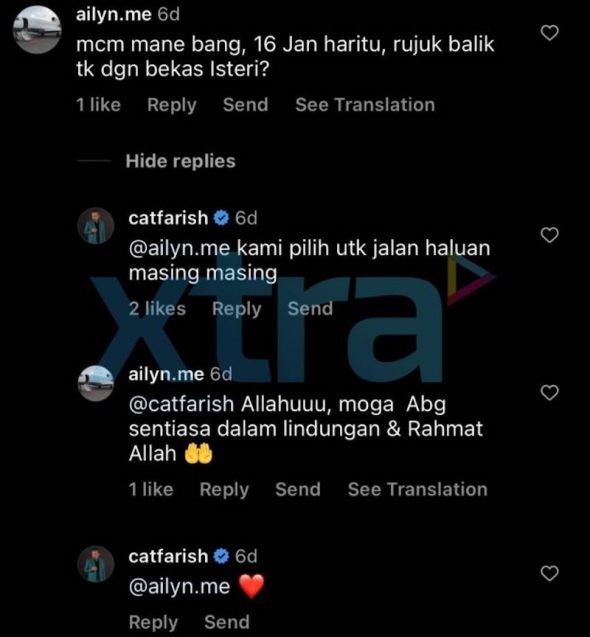The width and height of the screenshot is (590, 637).
Task: See Translation of top ailyn.me comment
Action: pyautogui.click(x=365, y=105)
